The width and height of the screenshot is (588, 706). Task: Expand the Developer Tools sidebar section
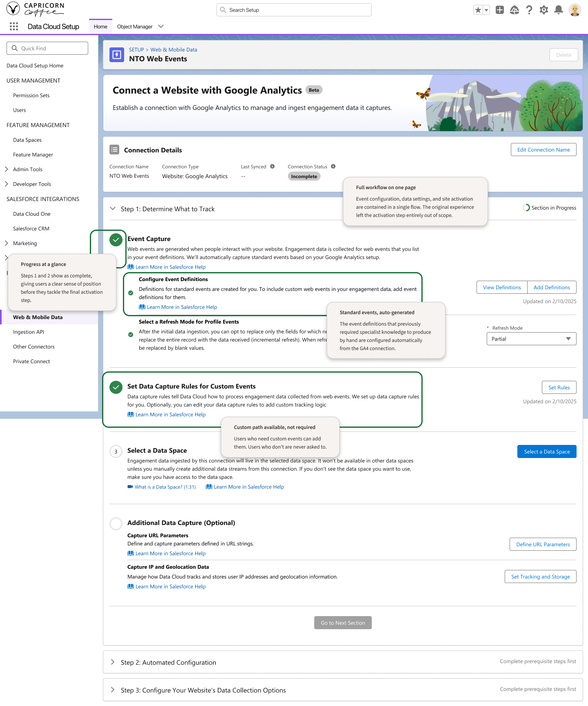pyautogui.click(x=7, y=184)
